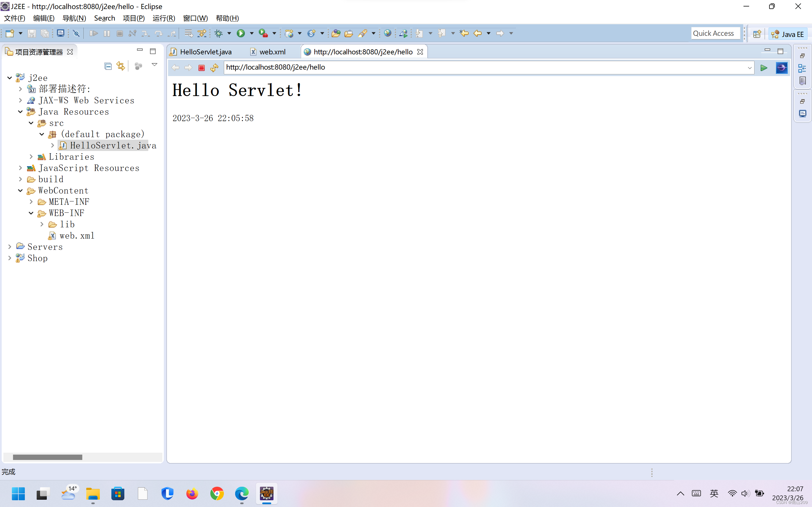The image size is (812, 507).
Task: Toggle Link with Editor in explorer
Action: (x=120, y=66)
